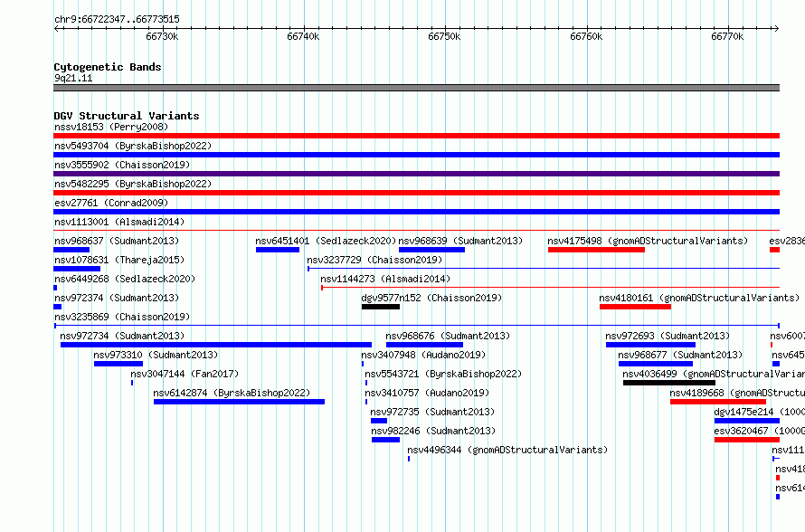Screen dimensions: 805x532
Task: Select nsv1144273 (Alsmadi2014) variant label
Action: click(385, 279)
